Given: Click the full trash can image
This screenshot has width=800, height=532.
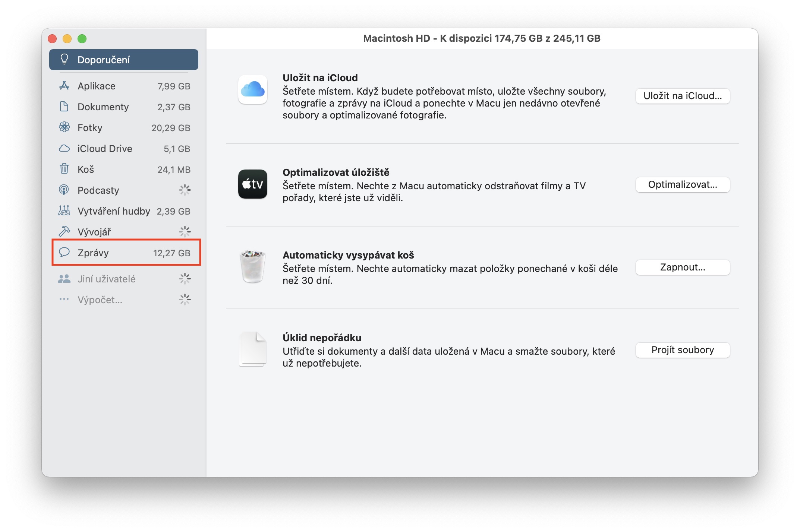Looking at the screenshot, I should click(252, 266).
